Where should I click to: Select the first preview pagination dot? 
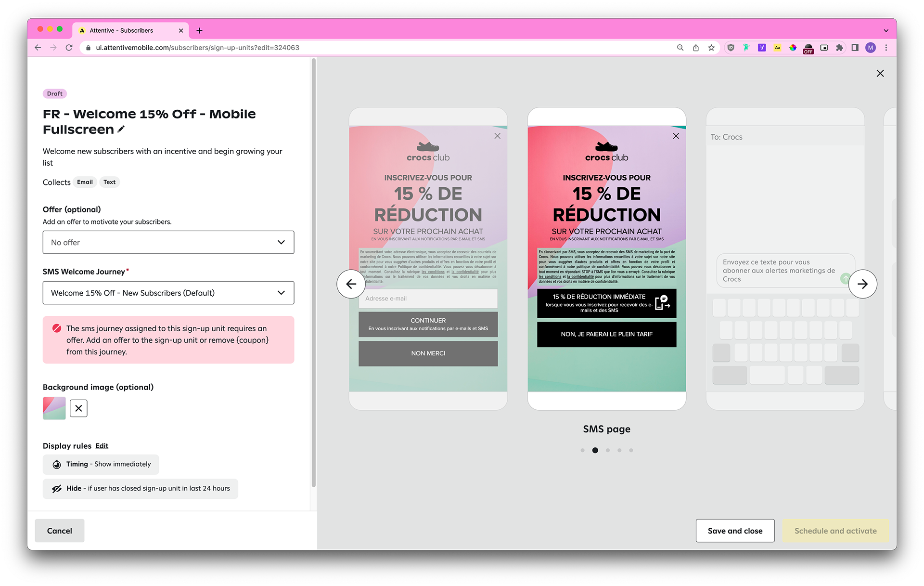582,450
